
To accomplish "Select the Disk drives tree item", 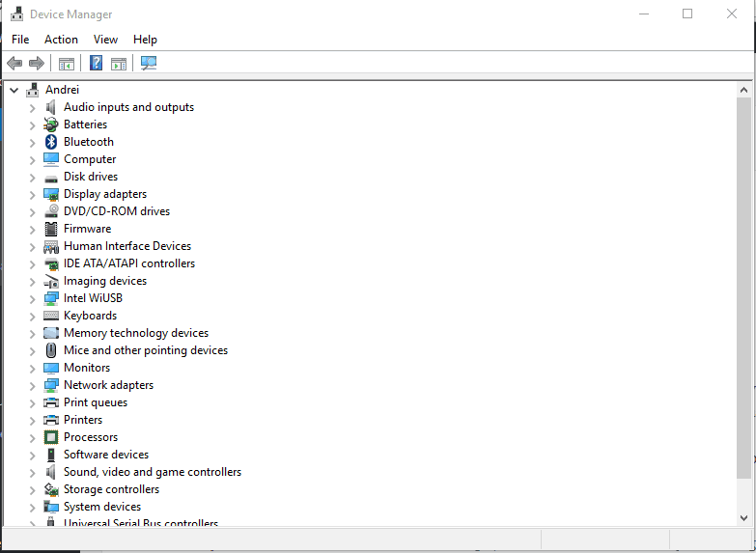I will tap(91, 177).
